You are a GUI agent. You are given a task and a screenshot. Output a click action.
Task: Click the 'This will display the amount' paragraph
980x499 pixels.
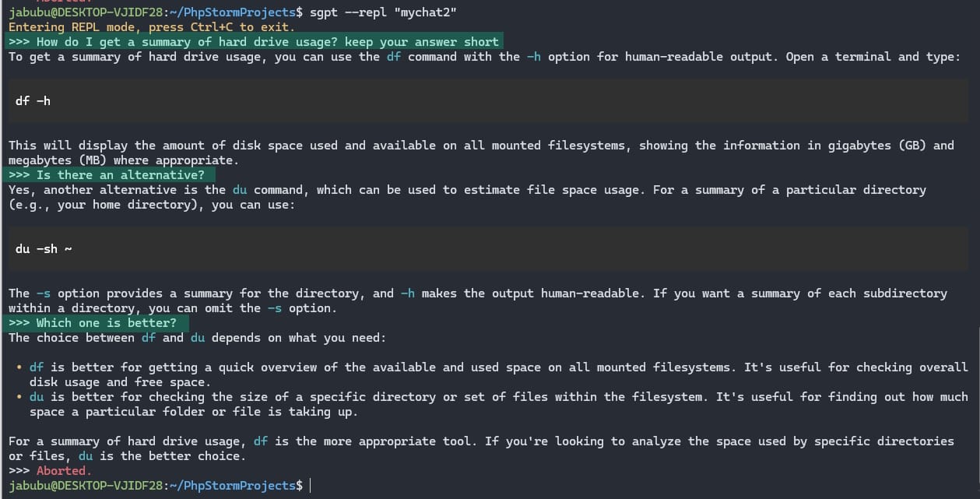coord(480,153)
